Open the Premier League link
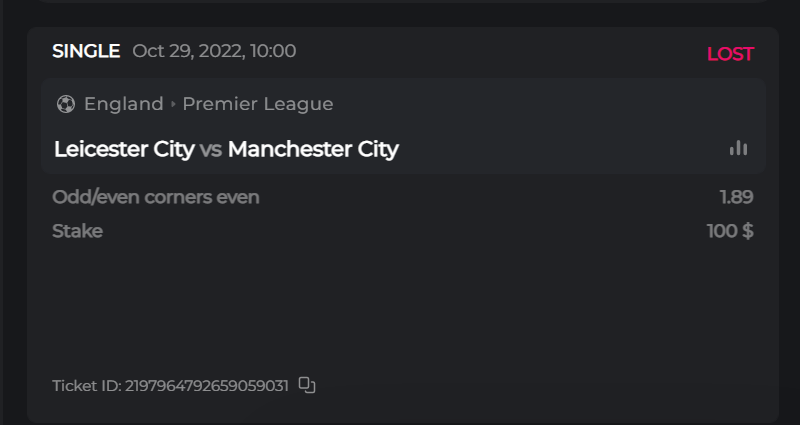Viewport: 800px width, 425px height. [257, 104]
